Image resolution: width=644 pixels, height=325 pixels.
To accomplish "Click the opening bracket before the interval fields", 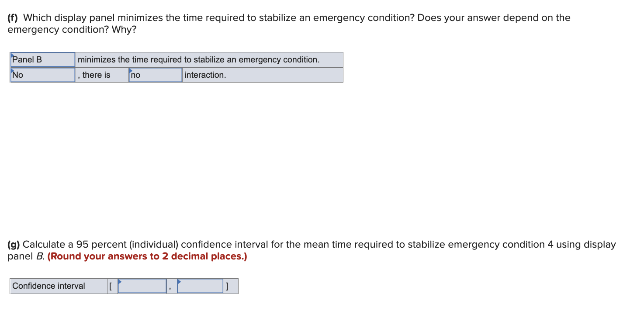I will click(x=111, y=286).
